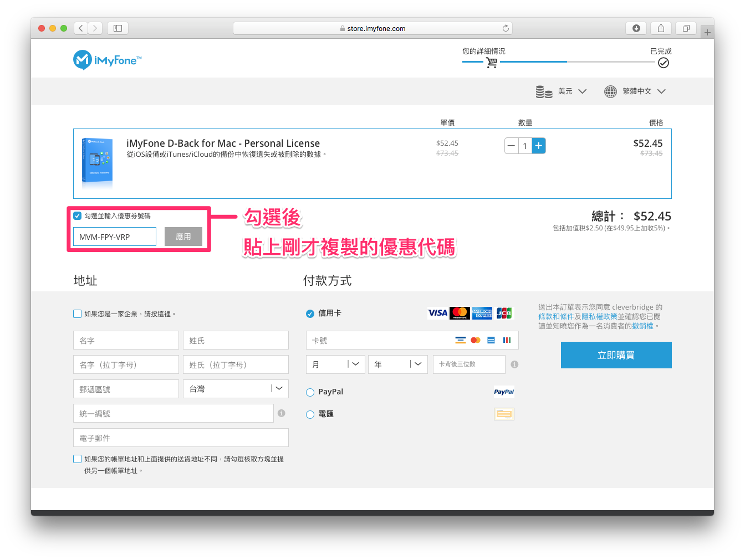Click the PayPal logo icon

[x=504, y=392]
